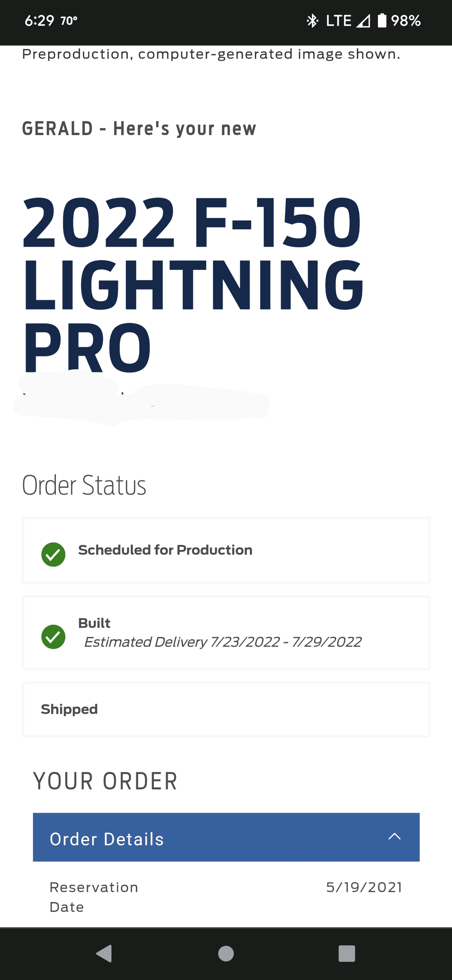452x980 pixels.
Task: Tap the Reservation Date row label
Action: (94, 897)
